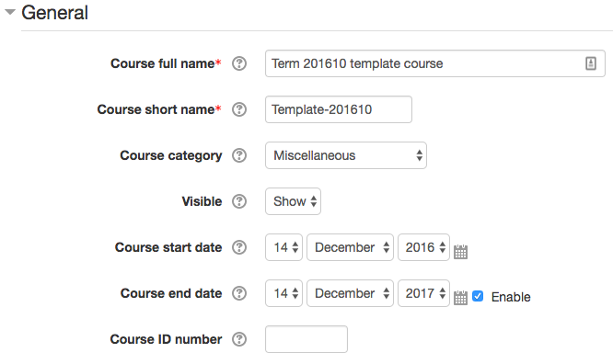Image resolution: width=613 pixels, height=364 pixels.
Task: Uncheck the Enable end date checkbox
Action: click(478, 296)
